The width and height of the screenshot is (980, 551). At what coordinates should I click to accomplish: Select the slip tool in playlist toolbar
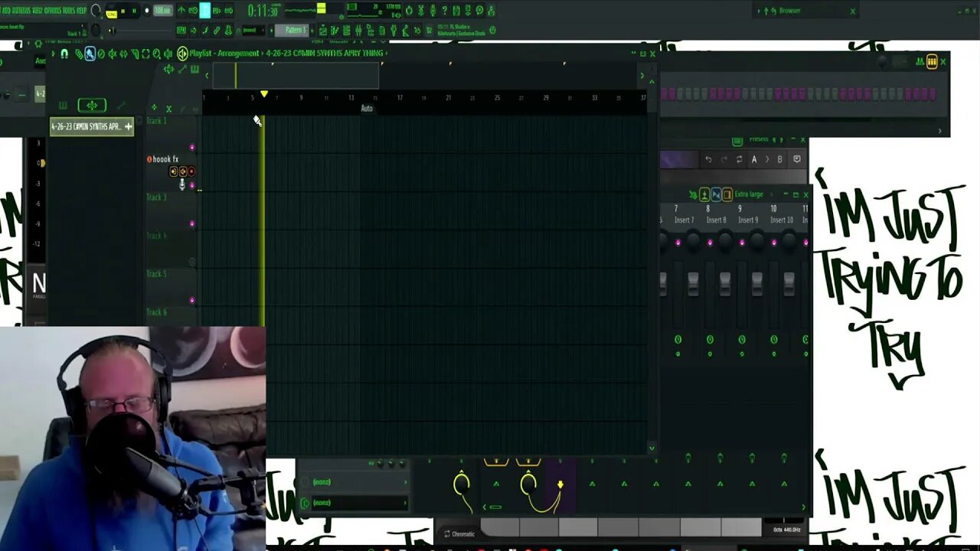(123, 54)
